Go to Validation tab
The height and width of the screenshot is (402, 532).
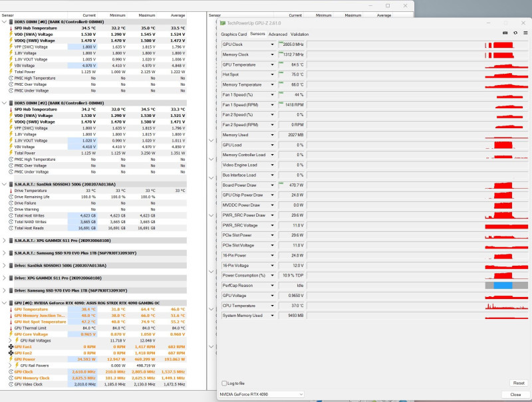[x=300, y=35]
